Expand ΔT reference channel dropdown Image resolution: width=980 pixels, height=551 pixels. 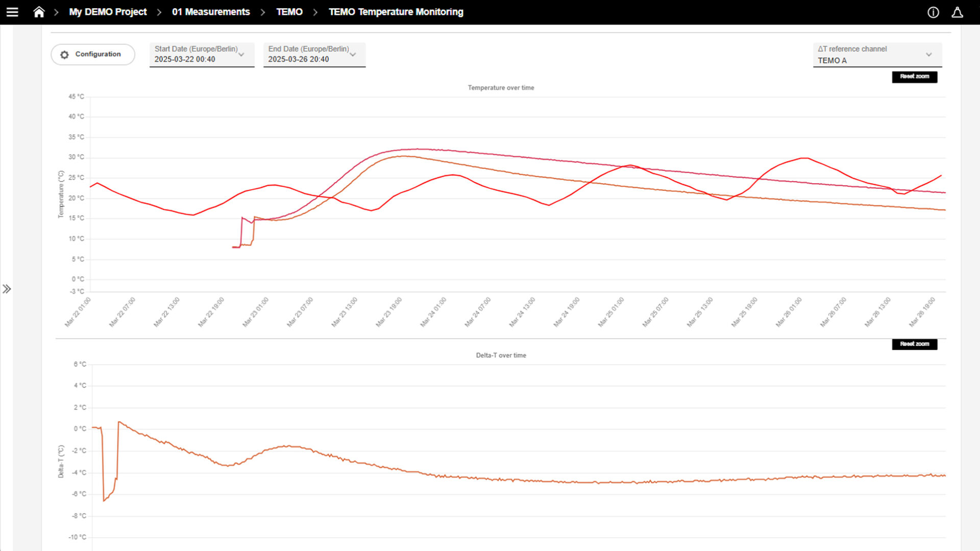pyautogui.click(x=928, y=55)
